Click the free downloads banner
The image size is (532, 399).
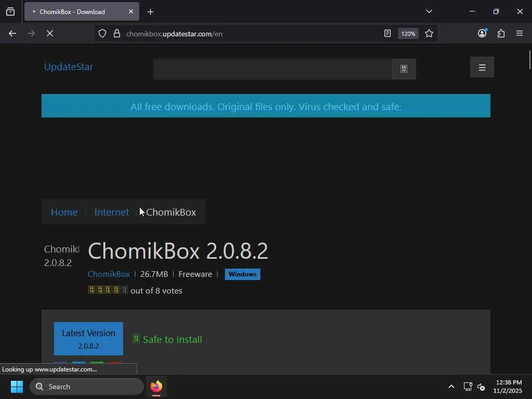265,106
